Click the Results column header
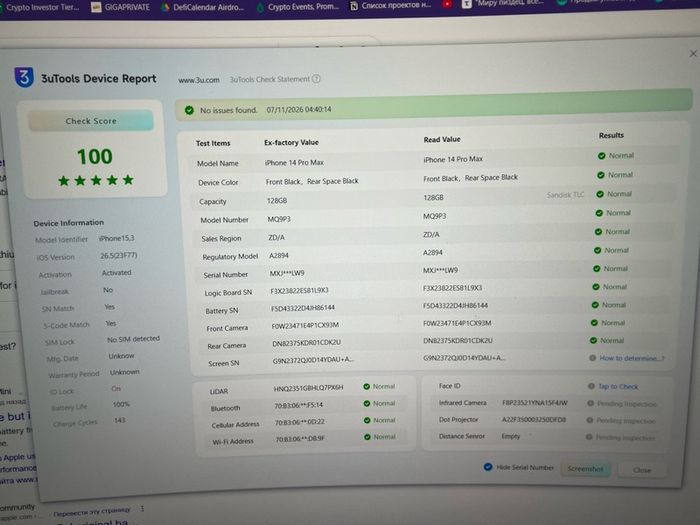 point(611,135)
